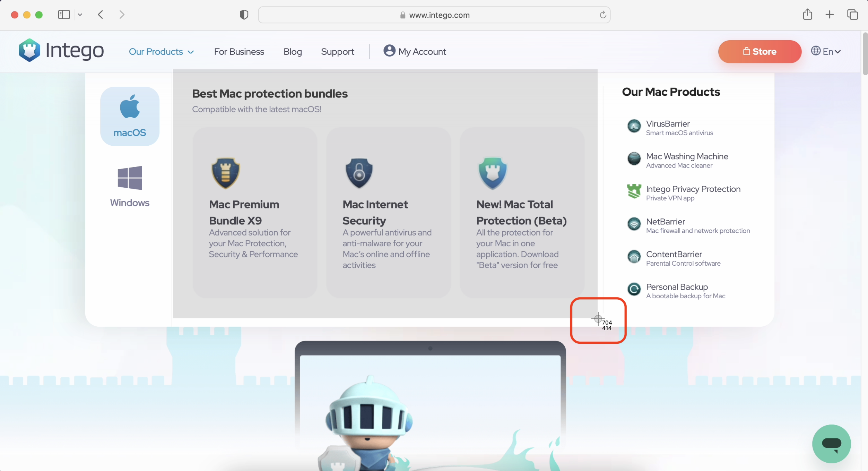Open ContentBarrier product link
The height and width of the screenshot is (471, 868).
[x=674, y=254]
